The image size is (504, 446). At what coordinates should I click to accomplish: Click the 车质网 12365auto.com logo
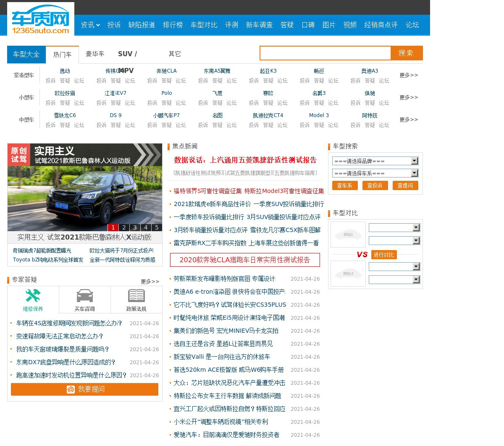point(40,19)
